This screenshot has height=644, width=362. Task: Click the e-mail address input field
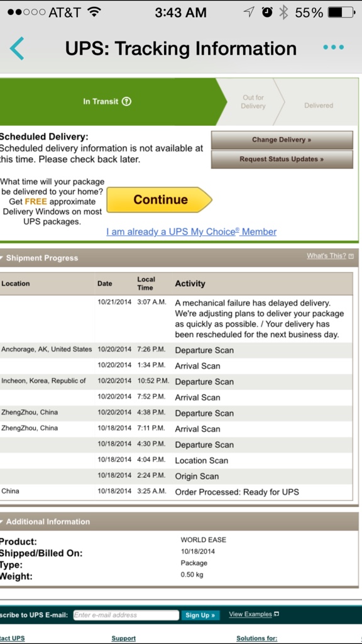(x=126, y=615)
